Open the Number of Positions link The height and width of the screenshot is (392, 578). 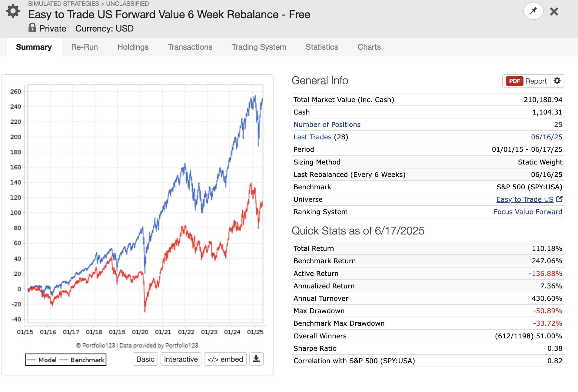pyautogui.click(x=327, y=125)
